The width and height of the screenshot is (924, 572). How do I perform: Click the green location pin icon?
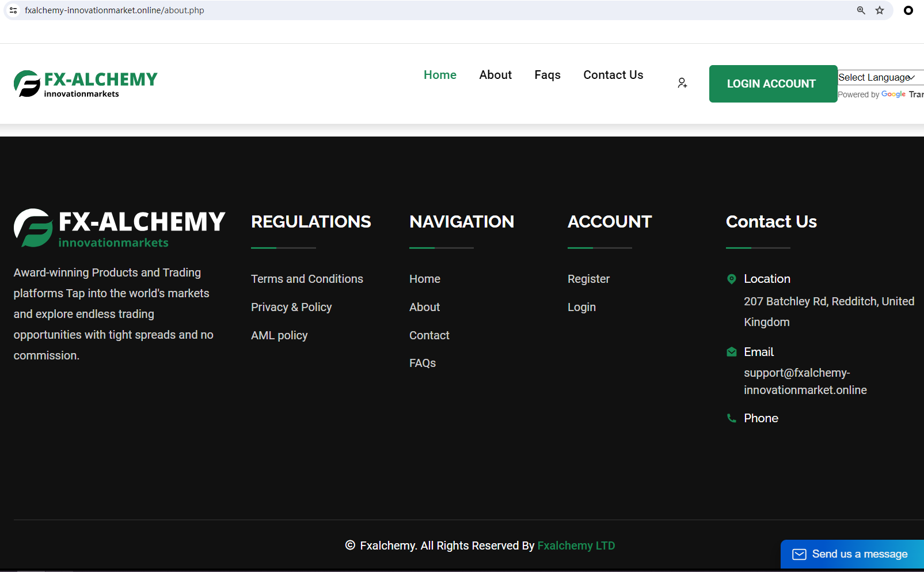[x=732, y=279]
